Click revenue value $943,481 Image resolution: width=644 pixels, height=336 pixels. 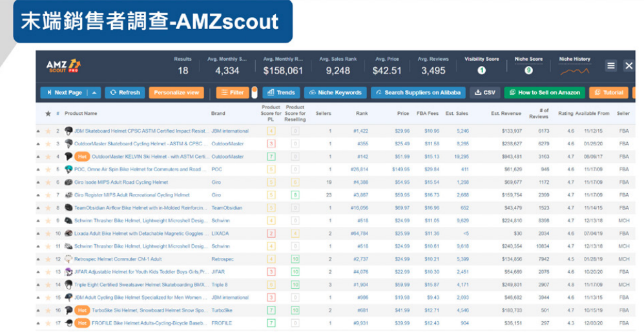click(x=512, y=156)
